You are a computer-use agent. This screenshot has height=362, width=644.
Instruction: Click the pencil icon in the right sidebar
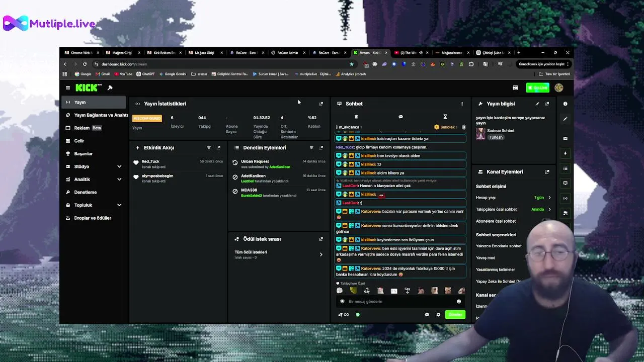(x=565, y=119)
